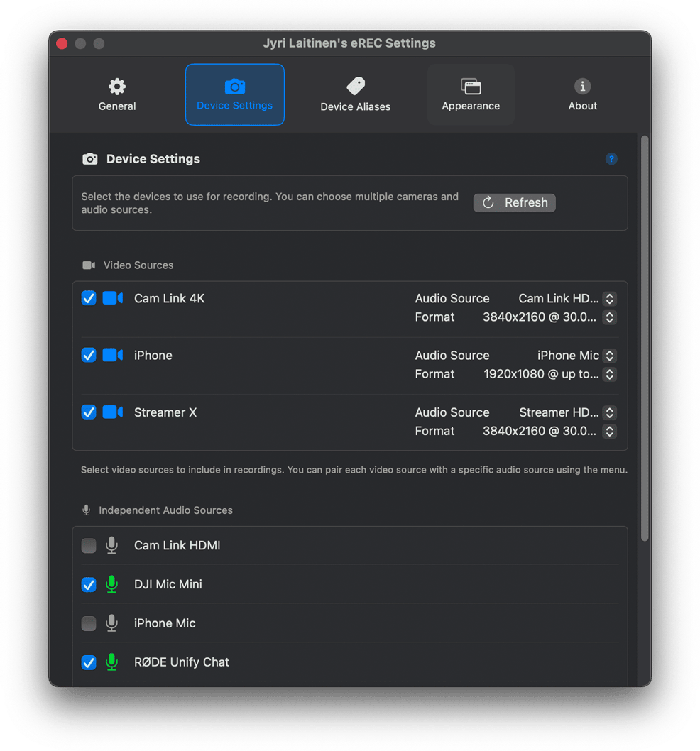
Task: Open the Audio Source dropdown for iPhone
Action: pos(609,355)
